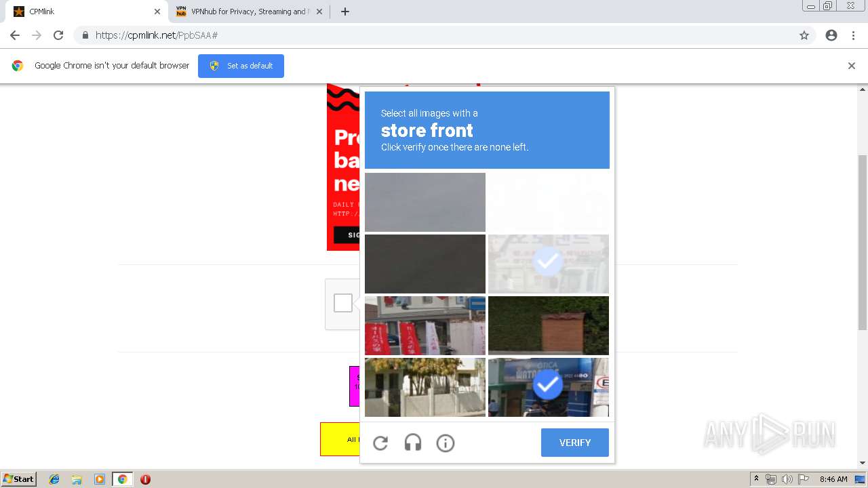This screenshot has height=488, width=868.
Task: Open the red Opera-style taskbar icon
Action: [x=145, y=479]
